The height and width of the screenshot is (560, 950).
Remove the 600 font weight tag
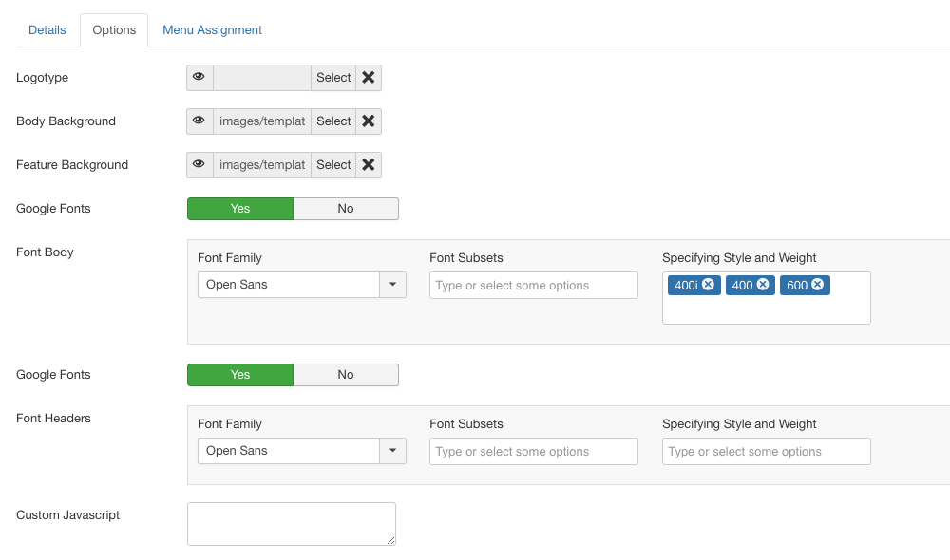(817, 285)
